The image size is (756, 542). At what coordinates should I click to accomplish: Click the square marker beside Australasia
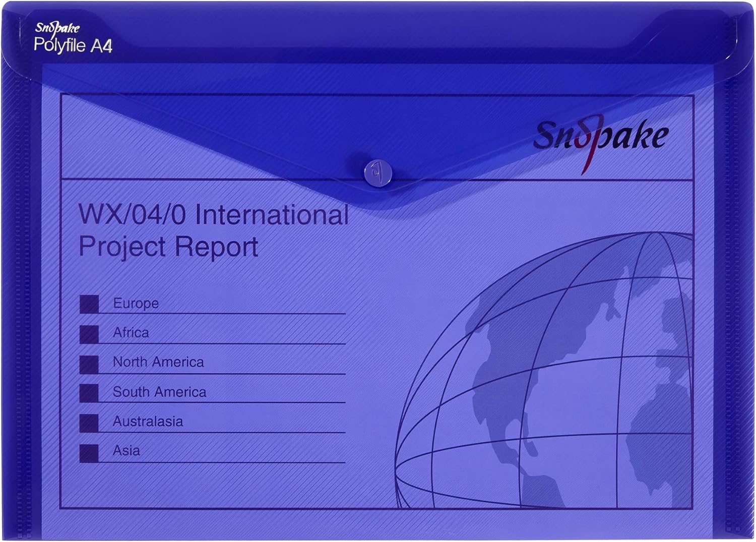pyautogui.click(x=89, y=423)
